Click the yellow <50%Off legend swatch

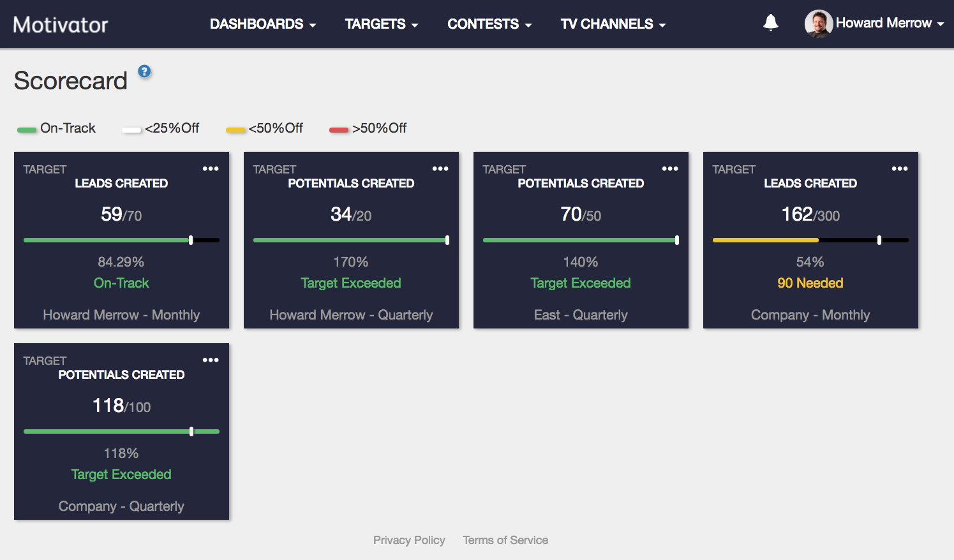click(x=235, y=130)
